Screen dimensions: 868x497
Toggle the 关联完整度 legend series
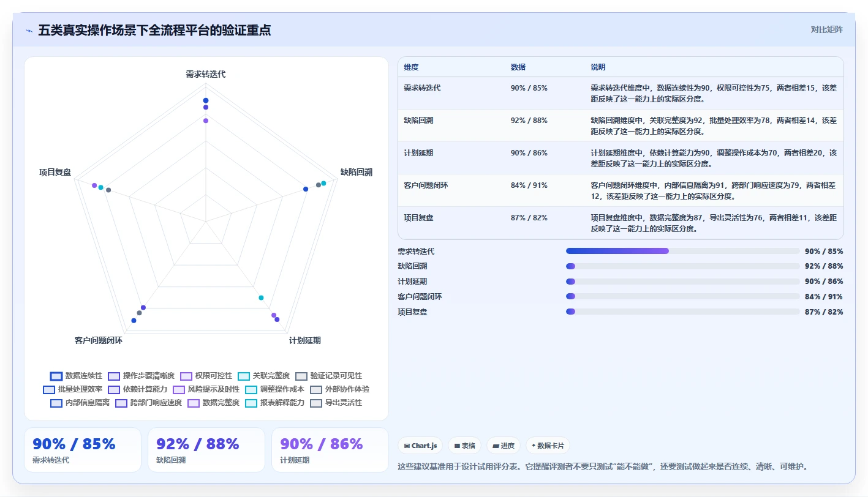264,376
